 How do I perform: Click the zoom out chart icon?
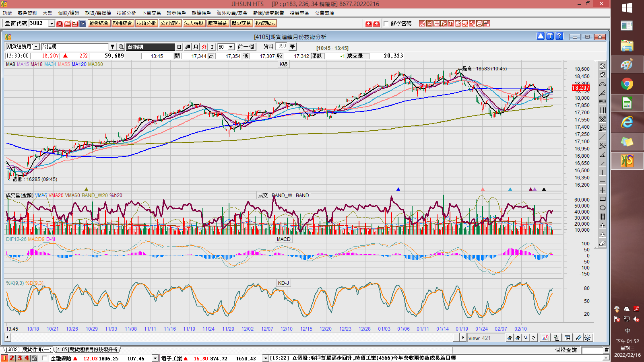tap(518, 338)
